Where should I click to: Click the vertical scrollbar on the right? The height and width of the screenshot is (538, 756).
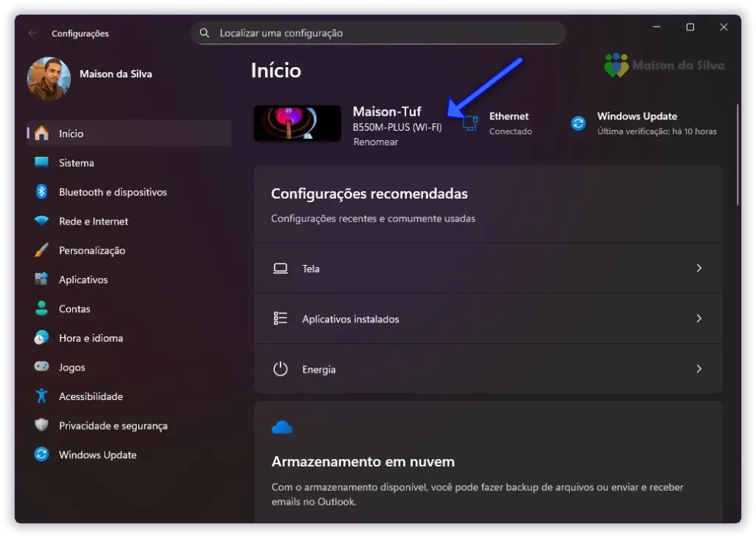pos(738,155)
